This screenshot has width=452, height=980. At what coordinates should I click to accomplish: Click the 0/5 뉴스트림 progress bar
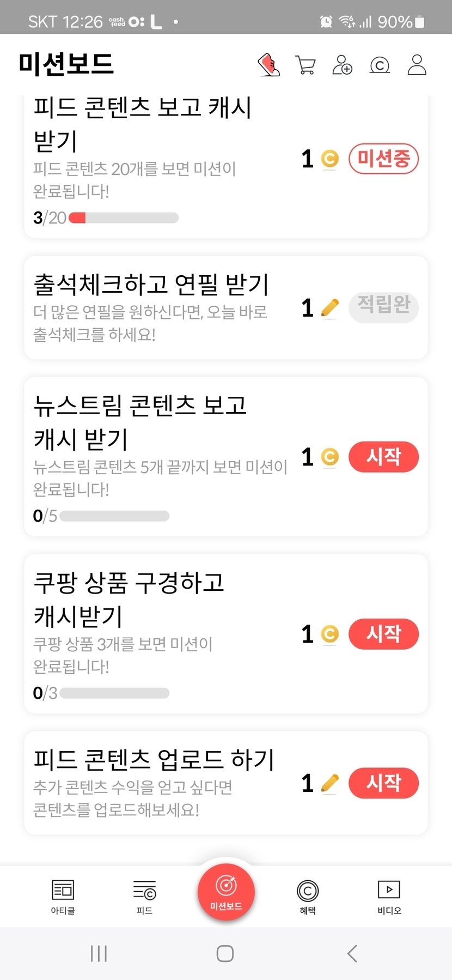click(x=114, y=516)
